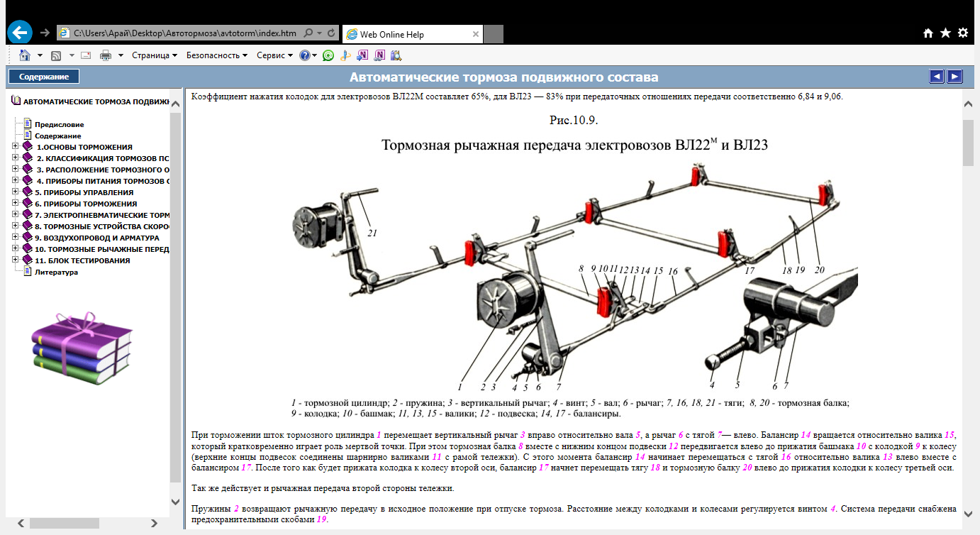This screenshot has width=980, height=535.
Task: Click the content scrollbar up arrow
Action: pos(968,104)
